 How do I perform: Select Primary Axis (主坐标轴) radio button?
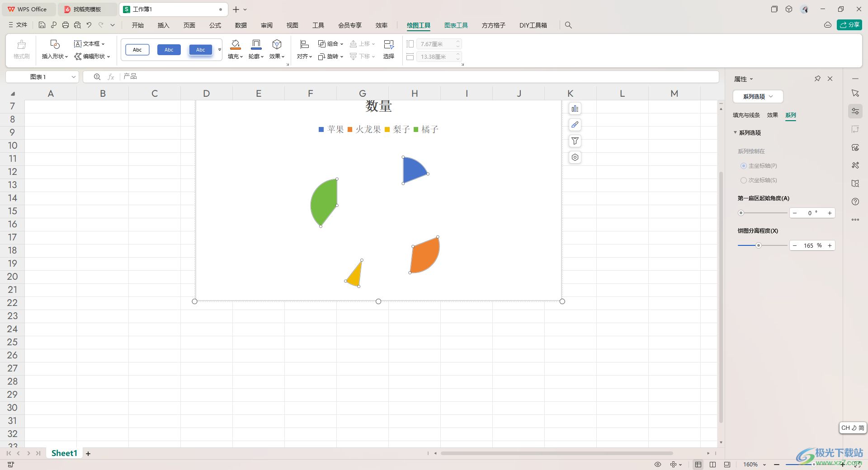pyautogui.click(x=744, y=166)
